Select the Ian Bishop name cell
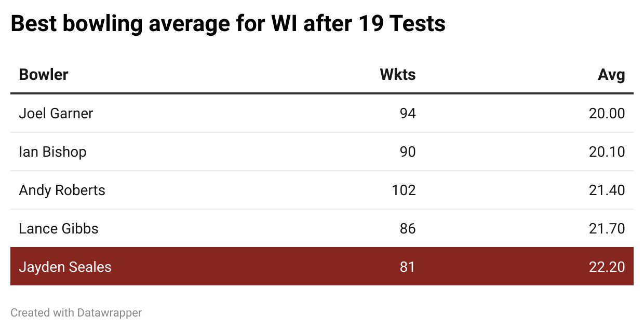This screenshot has width=644, height=330. (52, 152)
